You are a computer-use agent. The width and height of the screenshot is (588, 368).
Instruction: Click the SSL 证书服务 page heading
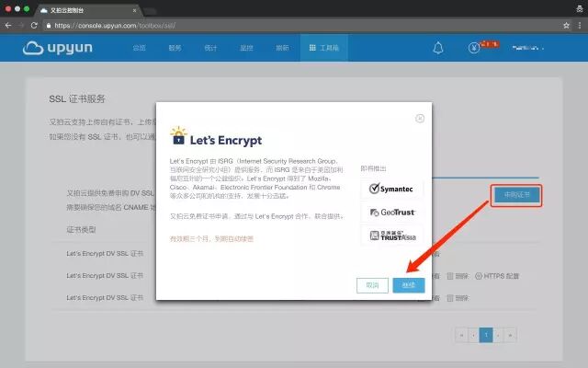77,99
